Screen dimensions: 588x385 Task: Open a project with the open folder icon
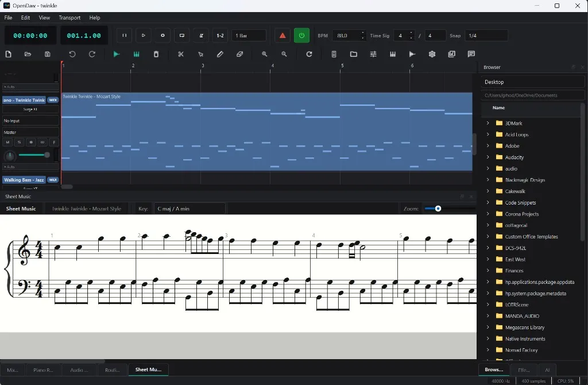28,54
